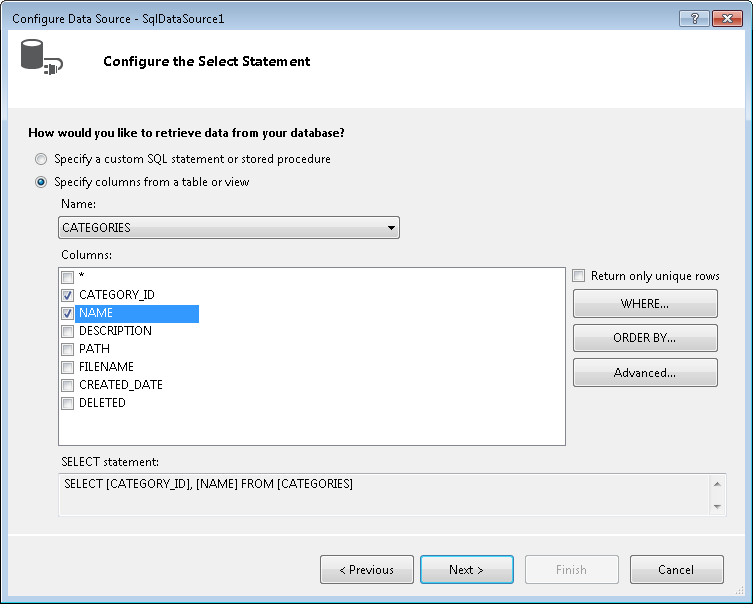The image size is (753, 604).
Task: Enable Return only unique rows
Action: click(x=580, y=276)
